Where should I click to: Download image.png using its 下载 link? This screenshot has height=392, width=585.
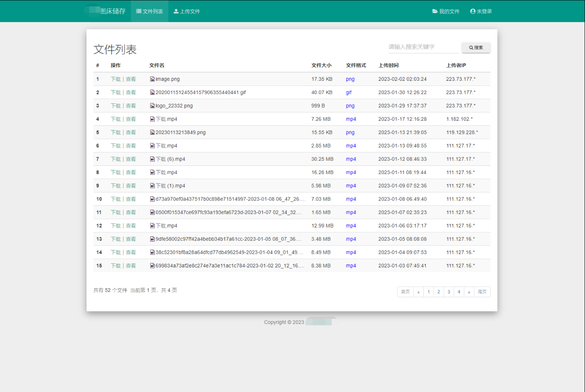coord(116,79)
